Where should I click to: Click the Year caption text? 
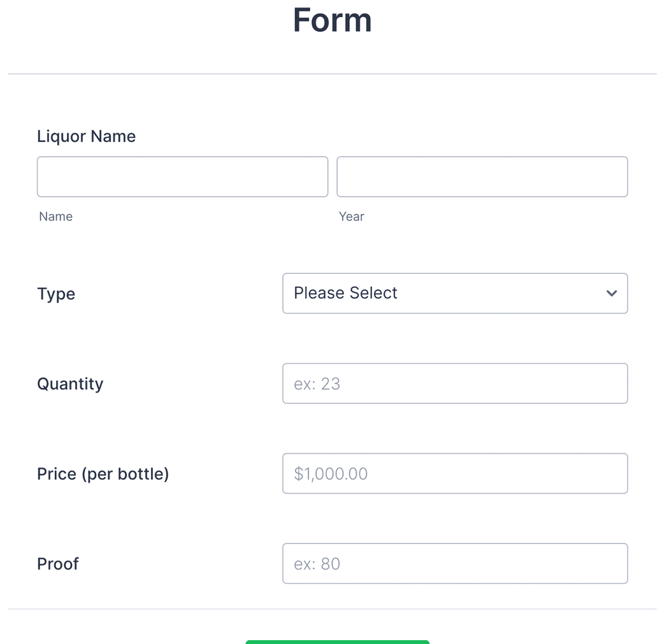pos(352,217)
